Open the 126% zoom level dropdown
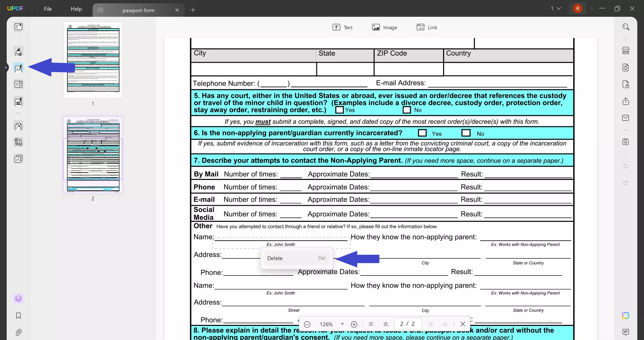The image size is (644, 340). click(342, 324)
